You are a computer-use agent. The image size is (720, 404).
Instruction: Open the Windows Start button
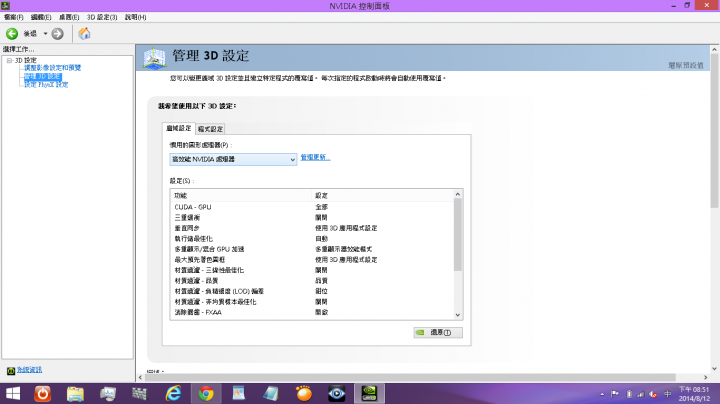13,393
